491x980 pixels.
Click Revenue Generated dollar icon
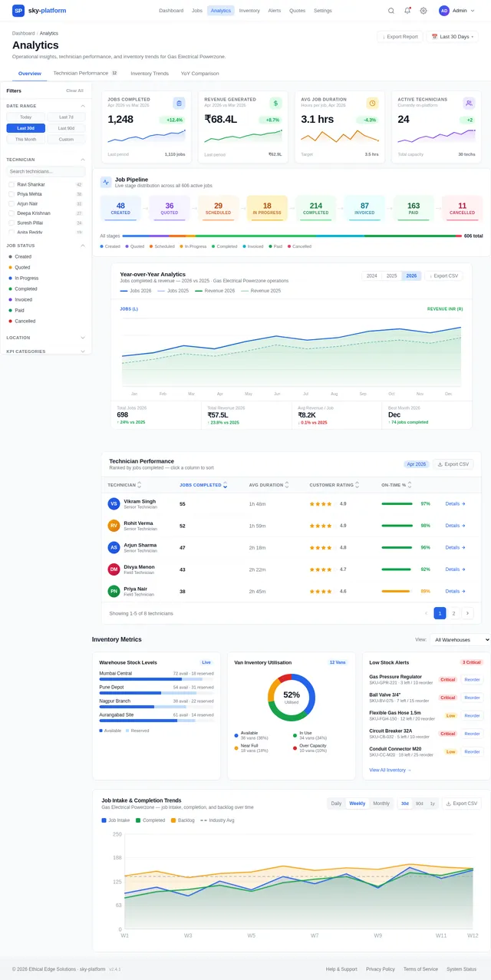click(275, 103)
